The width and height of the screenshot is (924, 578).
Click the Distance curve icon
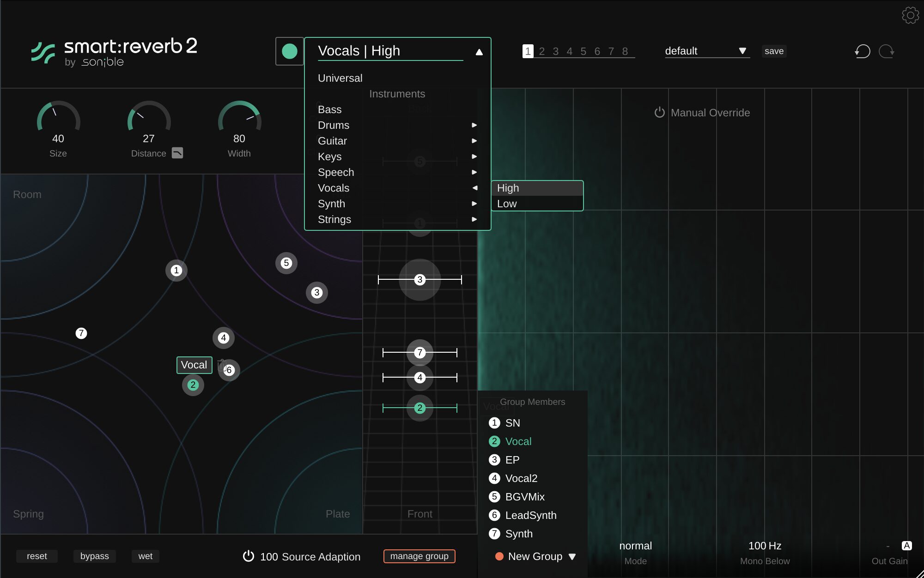(177, 153)
